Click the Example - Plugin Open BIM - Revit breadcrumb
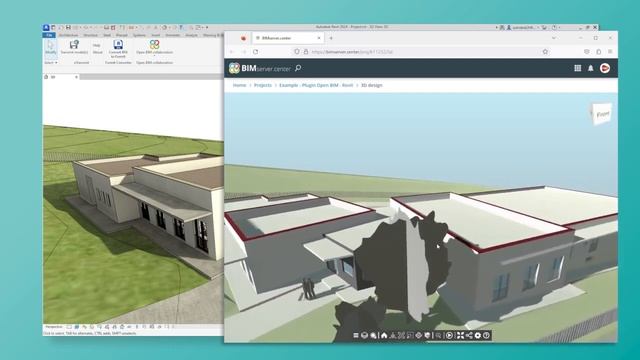This screenshot has width=640, height=360. tap(316, 85)
